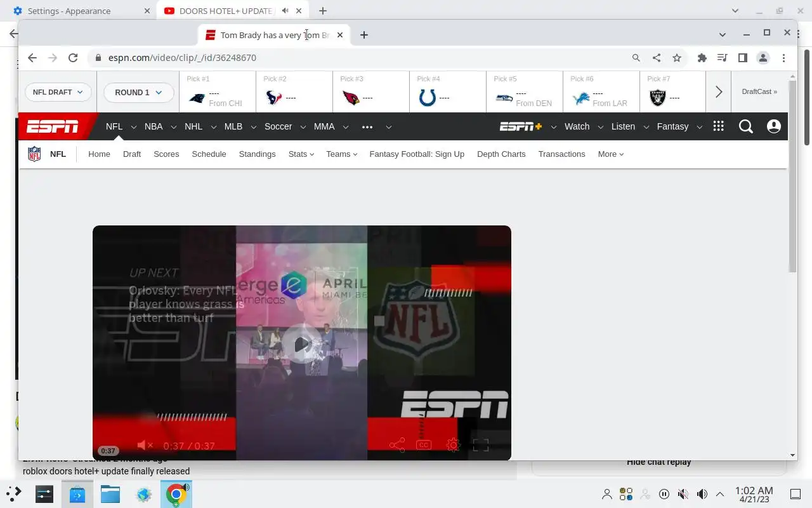Select Pick #1 Panthers draft card
Screen dimensions: 812x508
tap(218, 92)
